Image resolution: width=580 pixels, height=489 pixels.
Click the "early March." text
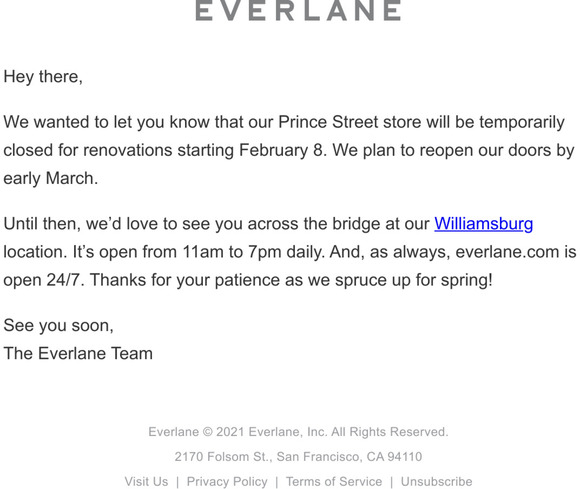[51, 178]
